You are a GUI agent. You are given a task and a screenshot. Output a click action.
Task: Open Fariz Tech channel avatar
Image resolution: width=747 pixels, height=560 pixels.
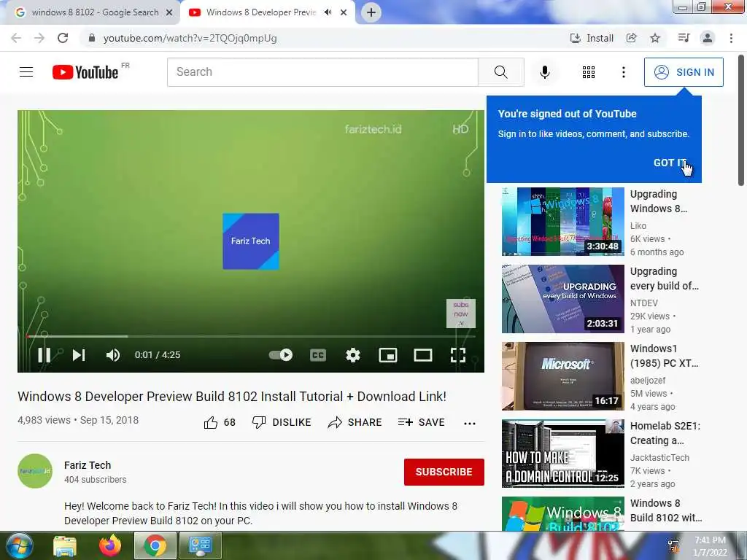point(35,471)
